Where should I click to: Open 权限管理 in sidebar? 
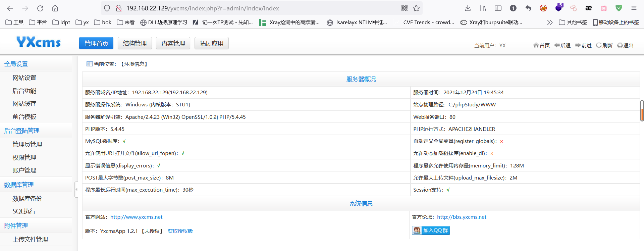[x=24, y=158]
